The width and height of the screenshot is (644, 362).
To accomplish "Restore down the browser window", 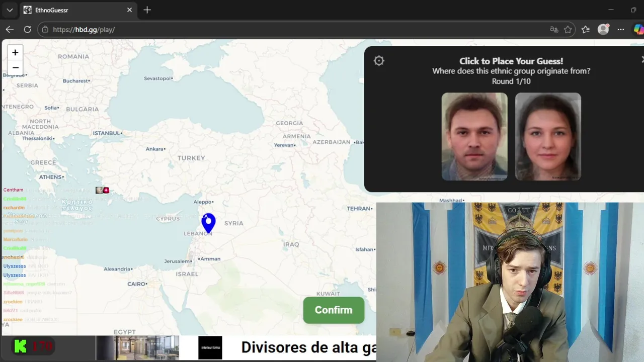I will 633,10.
